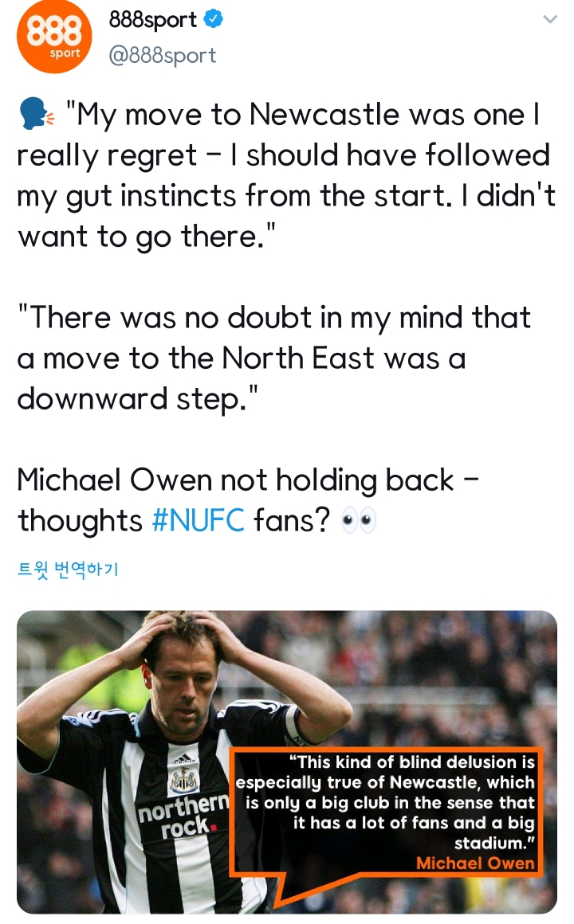The width and height of the screenshot is (574, 924).
Task: Click the @888sport handle
Action: (162, 56)
